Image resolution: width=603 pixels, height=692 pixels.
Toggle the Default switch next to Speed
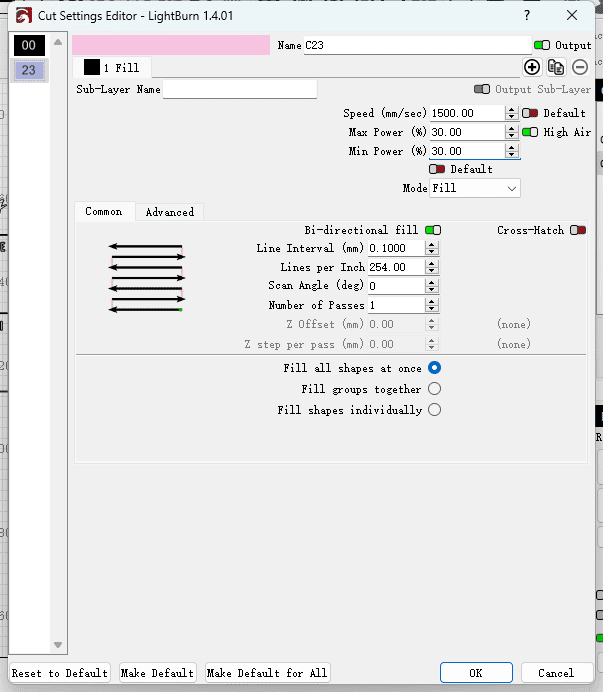(x=530, y=113)
